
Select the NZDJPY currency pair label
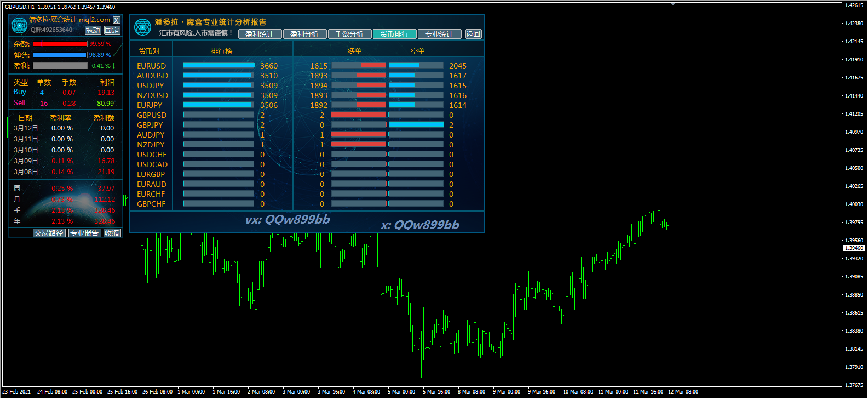tap(151, 145)
